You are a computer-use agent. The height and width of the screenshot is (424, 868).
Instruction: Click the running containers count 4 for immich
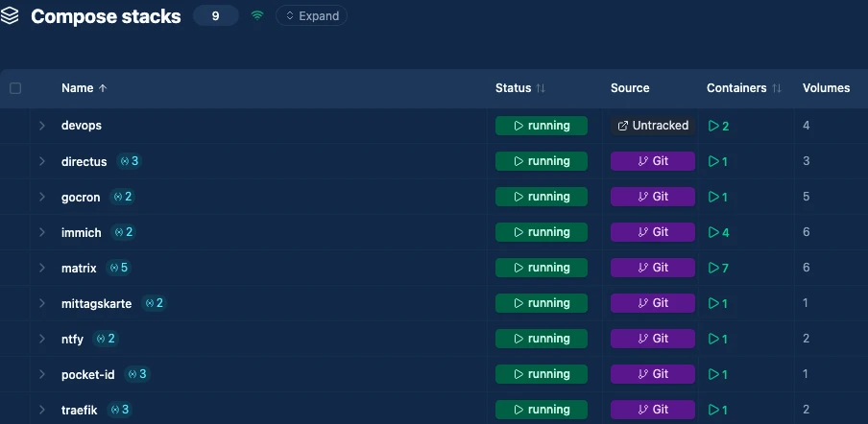click(718, 233)
